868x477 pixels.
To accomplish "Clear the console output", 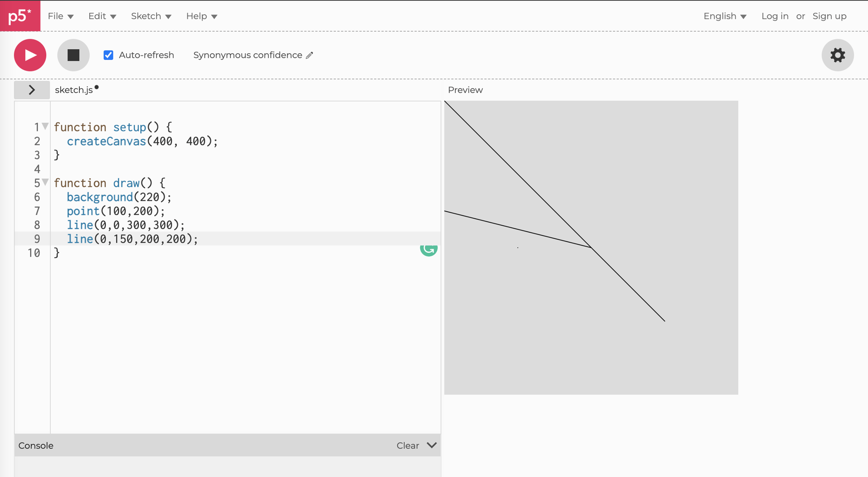I will coord(408,446).
